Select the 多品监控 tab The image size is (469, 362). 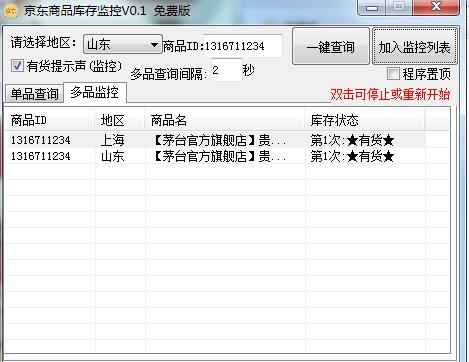point(95,92)
